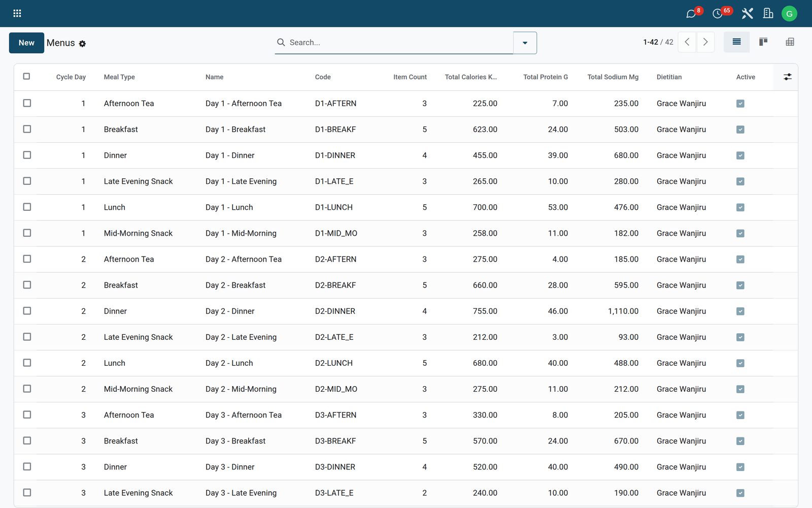This screenshot has width=812, height=508.
Task: Click Menus breadcrumb title
Action: (60, 43)
